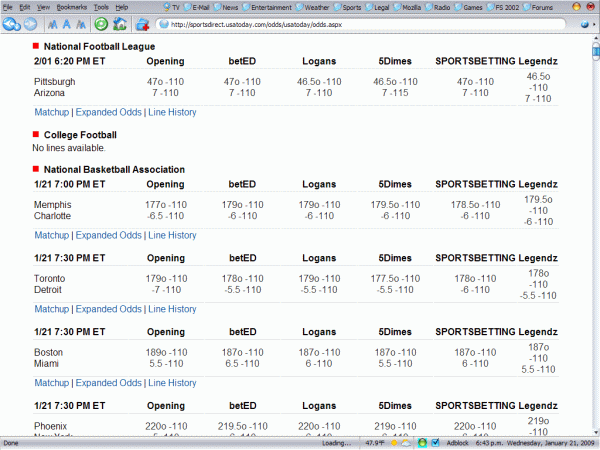Screen dimensions: 600x450
Task: Click the scrollbar up arrow
Action: point(596,39)
